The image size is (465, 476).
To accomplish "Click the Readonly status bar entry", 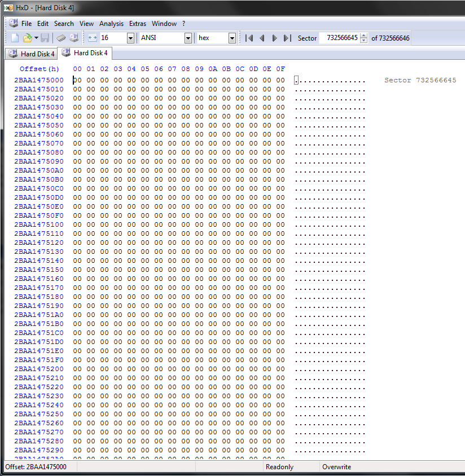I will click(x=279, y=467).
